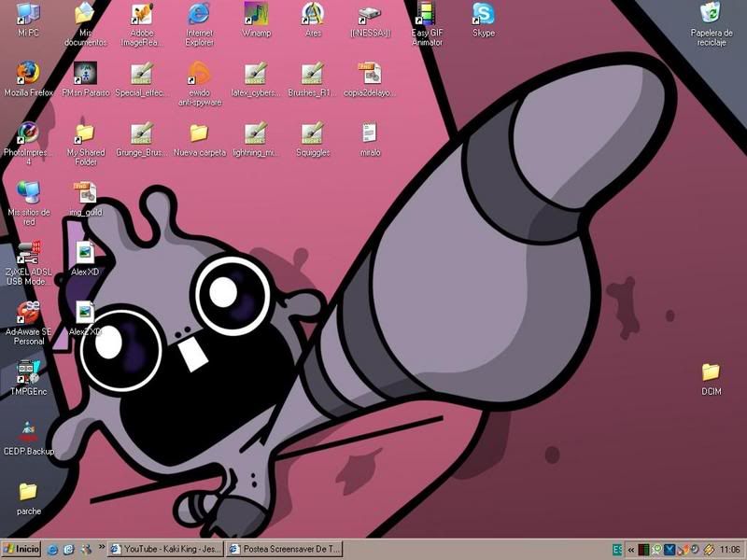The image size is (747, 560).
Task: Open the orange flame tray icon
Action: pyautogui.click(x=683, y=550)
